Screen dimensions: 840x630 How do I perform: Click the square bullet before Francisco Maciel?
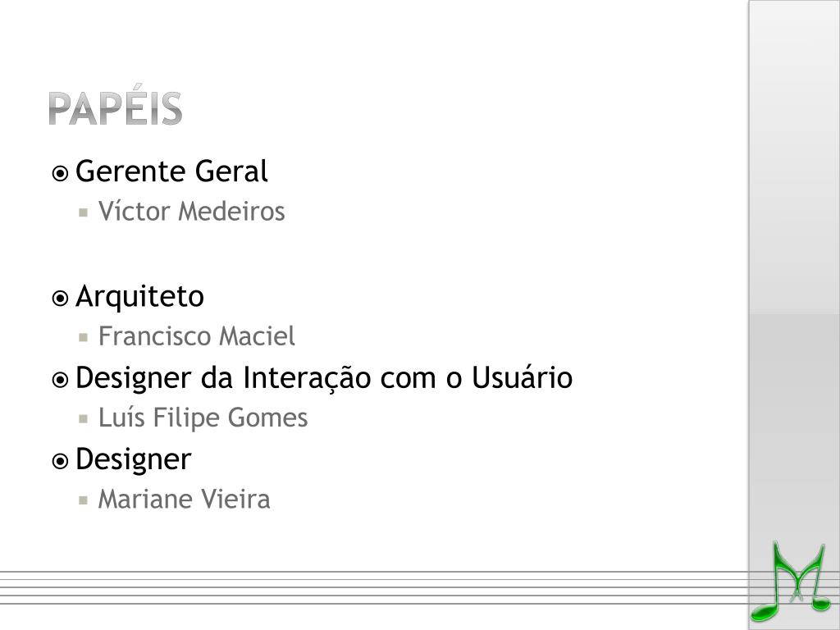click(83, 337)
